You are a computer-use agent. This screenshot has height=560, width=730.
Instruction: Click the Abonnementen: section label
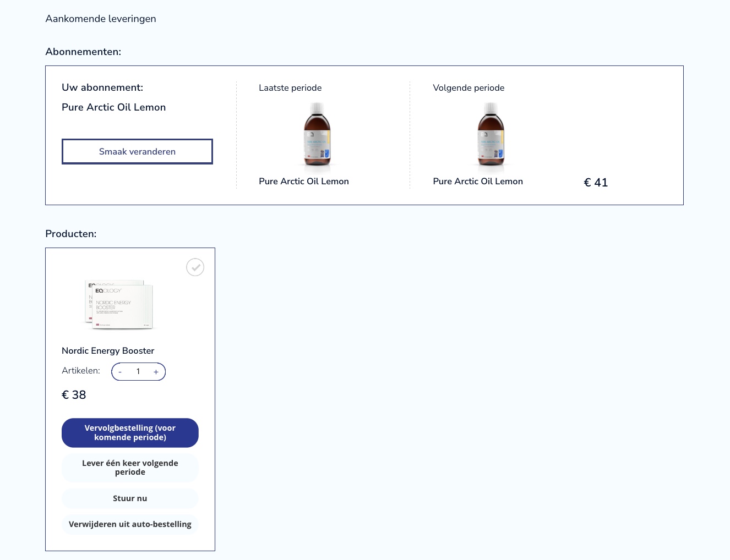(x=83, y=52)
